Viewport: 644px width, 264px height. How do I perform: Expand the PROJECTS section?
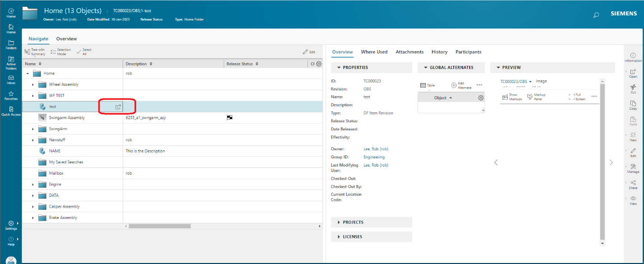(353, 222)
